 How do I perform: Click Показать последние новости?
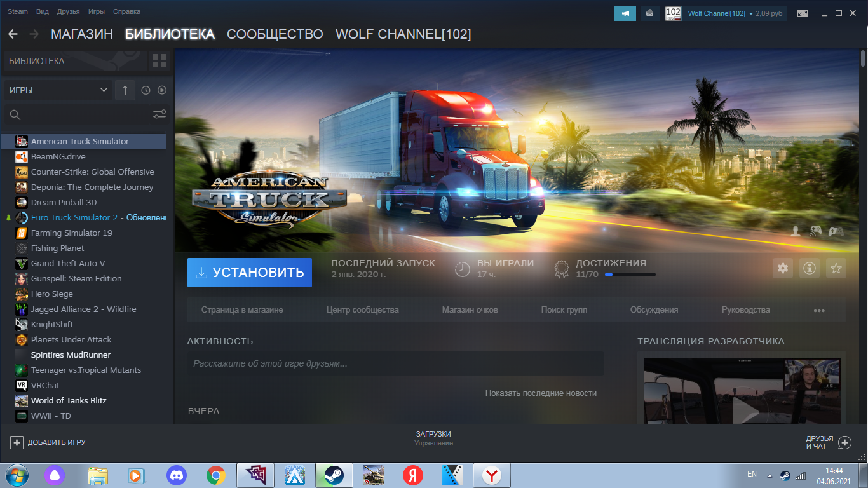(x=541, y=393)
